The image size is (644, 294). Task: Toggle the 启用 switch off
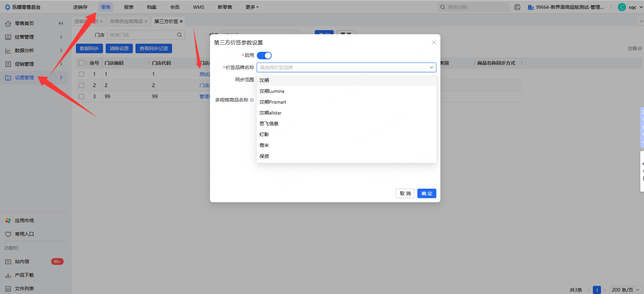point(264,56)
